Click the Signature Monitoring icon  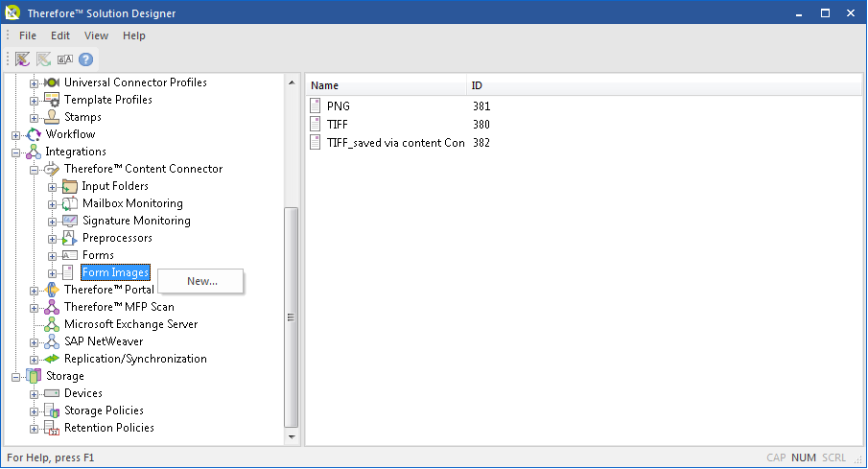point(70,221)
